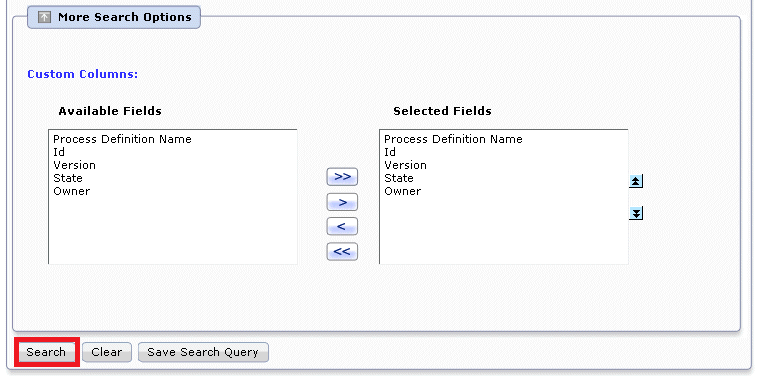The height and width of the screenshot is (381, 762).
Task: Move all fields with the >> button
Action: coord(342,176)
